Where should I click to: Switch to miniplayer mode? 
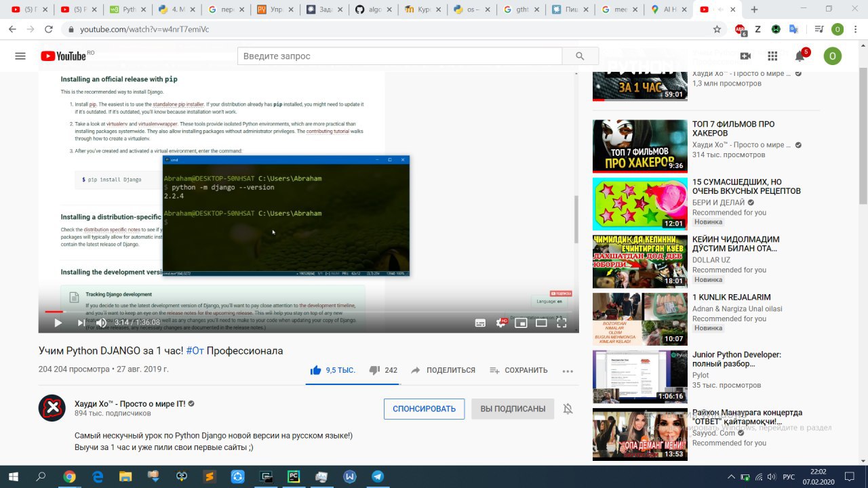(521, 323)
